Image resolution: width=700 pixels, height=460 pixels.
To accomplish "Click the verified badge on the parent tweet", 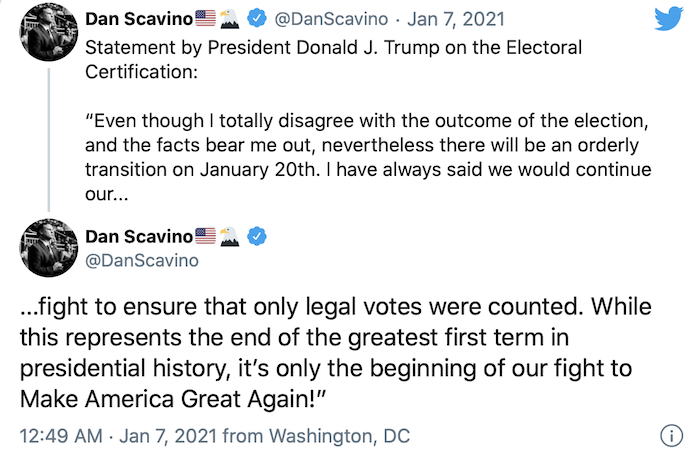I will 257,18.
